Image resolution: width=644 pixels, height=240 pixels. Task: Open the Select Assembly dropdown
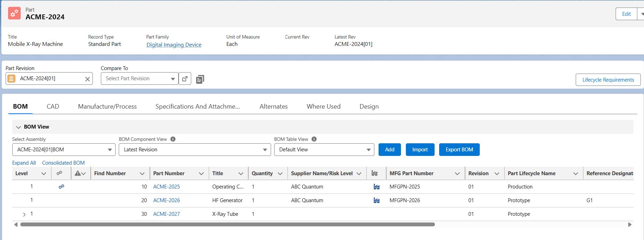tap(64, 150)
